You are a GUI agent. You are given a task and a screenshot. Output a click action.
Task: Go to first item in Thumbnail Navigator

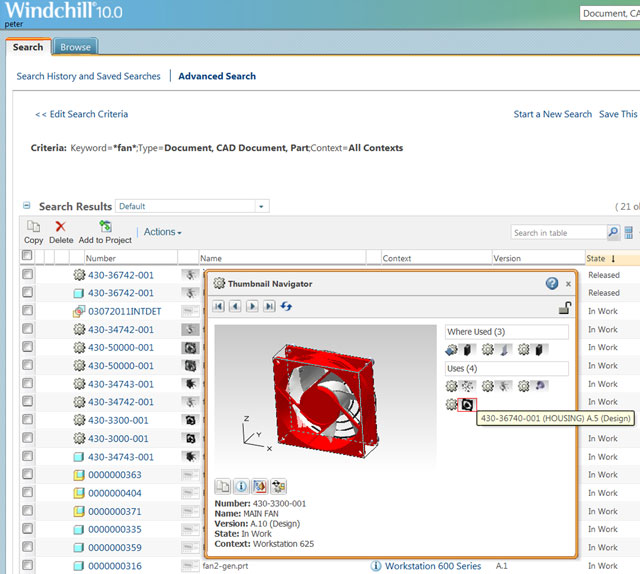point(218,306)
